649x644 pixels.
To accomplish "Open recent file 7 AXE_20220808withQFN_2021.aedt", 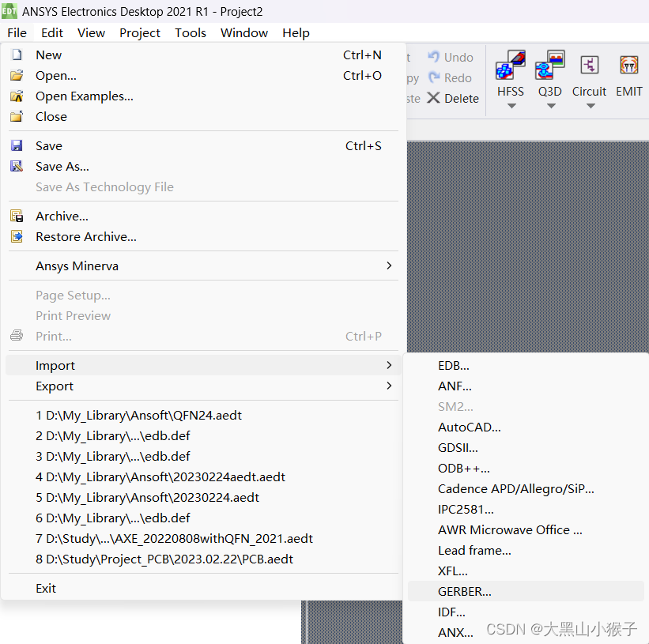I will point(203,538).
